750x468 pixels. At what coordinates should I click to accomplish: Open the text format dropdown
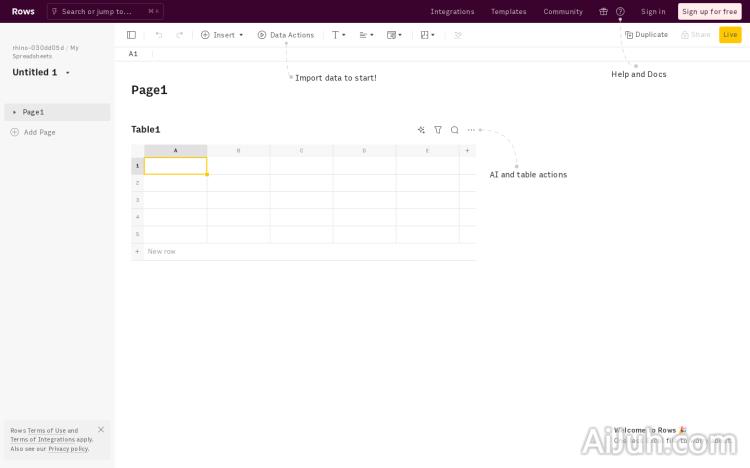[x=339, y=35]
